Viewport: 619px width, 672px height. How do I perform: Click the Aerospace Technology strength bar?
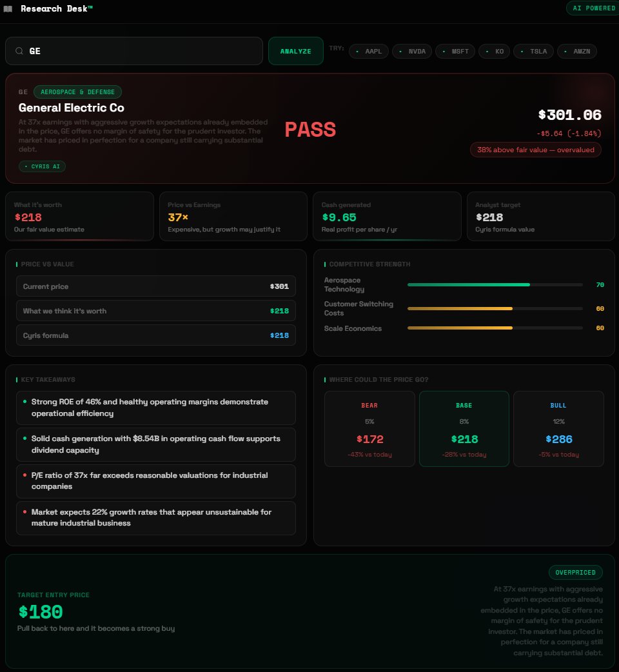coord(495,284)
